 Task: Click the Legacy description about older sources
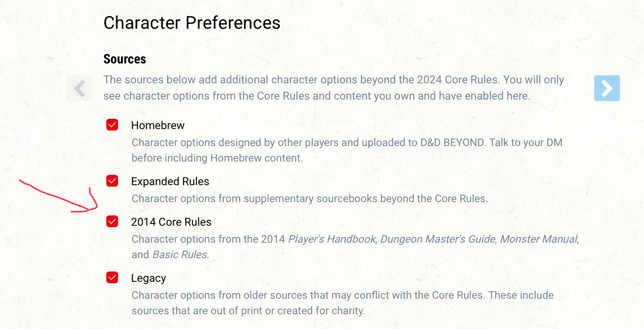[342, 303]
